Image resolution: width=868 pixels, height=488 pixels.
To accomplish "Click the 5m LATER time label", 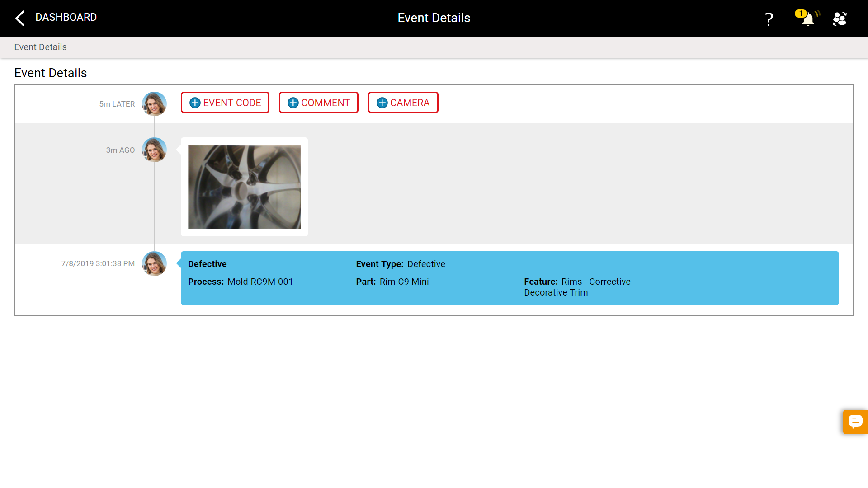I will pos(117,104).
